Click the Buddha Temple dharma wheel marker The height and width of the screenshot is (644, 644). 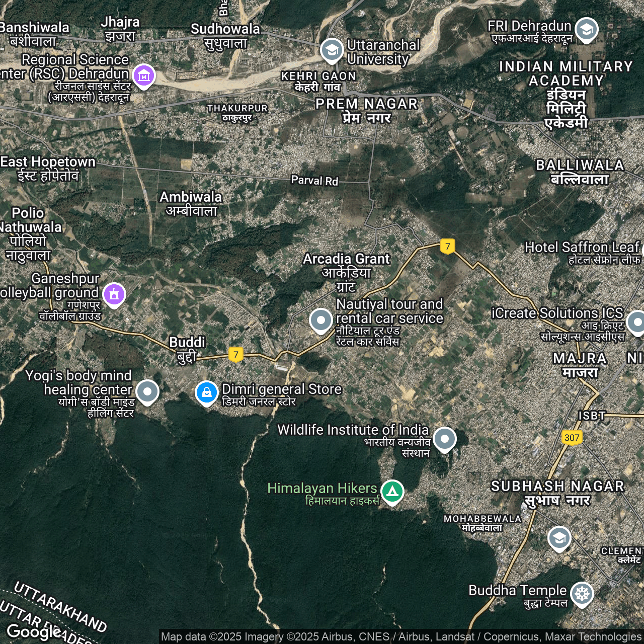pyautogui.click(x=582, y=594)
